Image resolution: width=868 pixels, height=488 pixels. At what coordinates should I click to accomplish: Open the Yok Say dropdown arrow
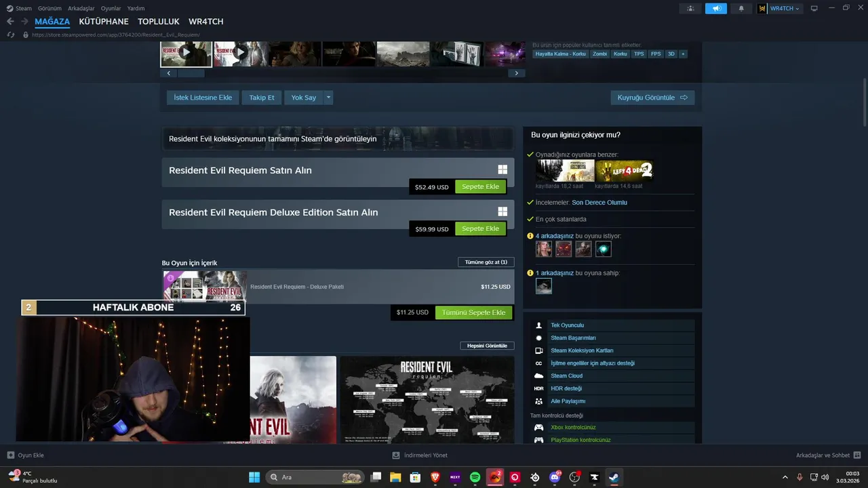pos(328,98)
